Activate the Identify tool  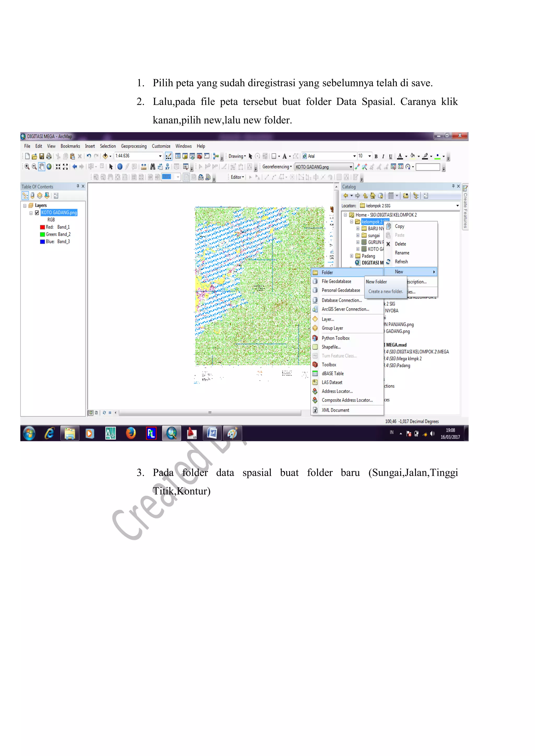(120, 167)
